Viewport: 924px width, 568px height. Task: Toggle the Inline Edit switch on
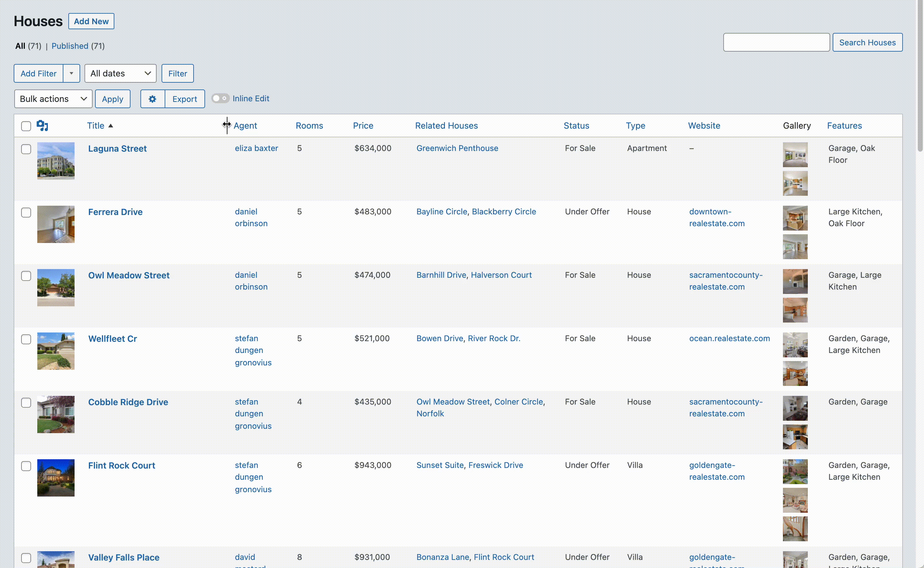pos(220,98)
